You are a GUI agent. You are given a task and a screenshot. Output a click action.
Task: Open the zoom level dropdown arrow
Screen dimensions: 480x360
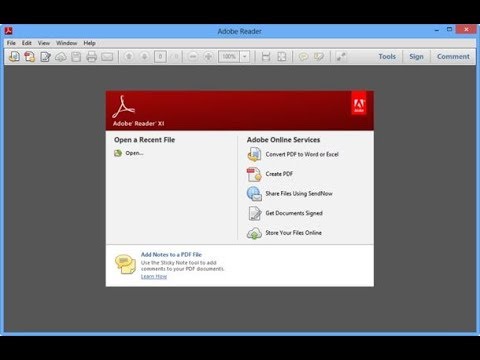pos(245,57)
